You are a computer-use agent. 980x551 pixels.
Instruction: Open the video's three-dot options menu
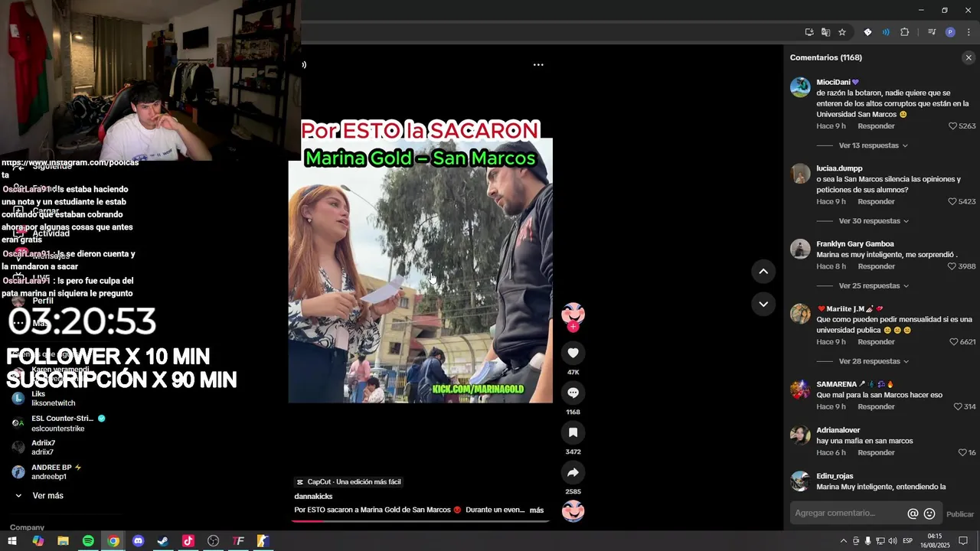coord(538,65)
